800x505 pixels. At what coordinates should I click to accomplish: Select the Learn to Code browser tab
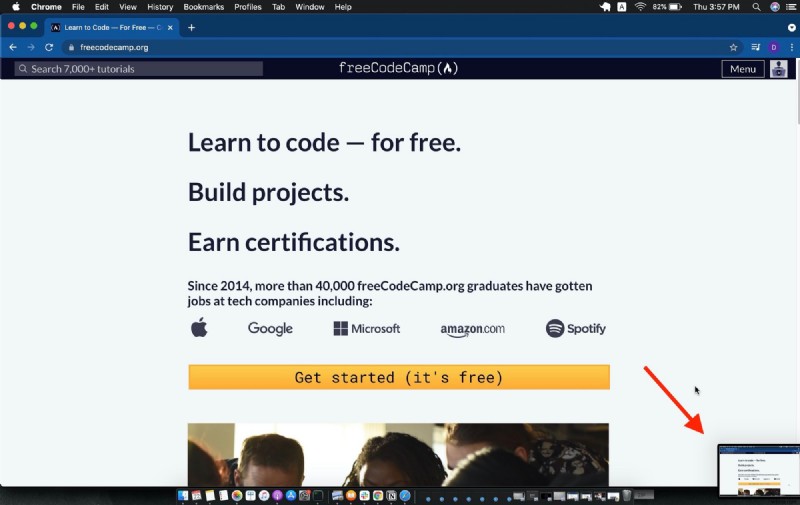coord(112,28)
